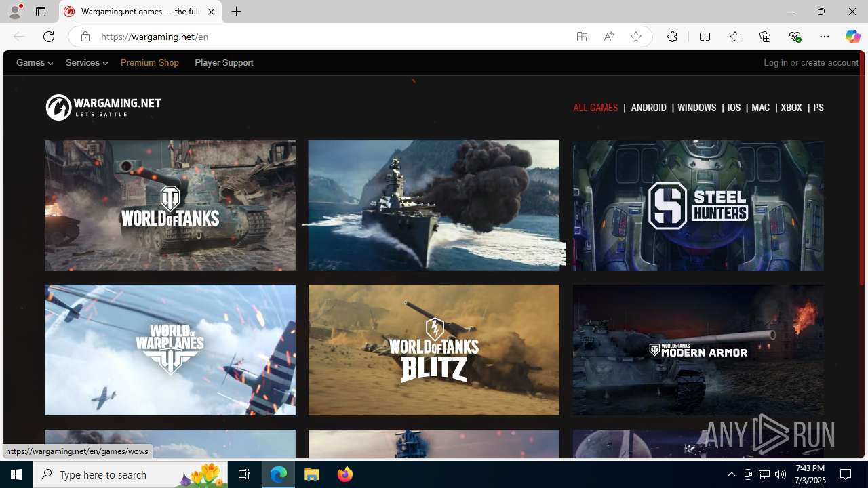Go back with the back arrow
The height and width of the screenshot is (488, 868).
(x=19, y=37)
